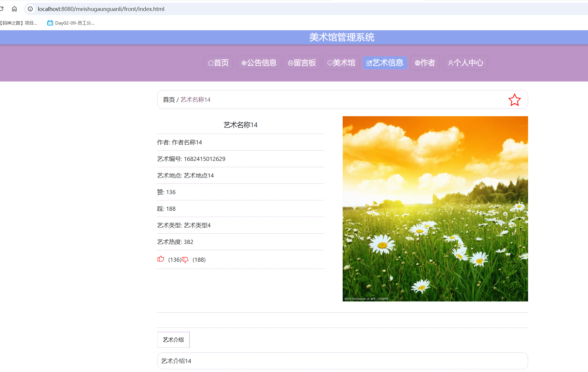Open the 码神之路 项目 bookmark
Viewport: 588px width, 372px height.
click(18, 23)
